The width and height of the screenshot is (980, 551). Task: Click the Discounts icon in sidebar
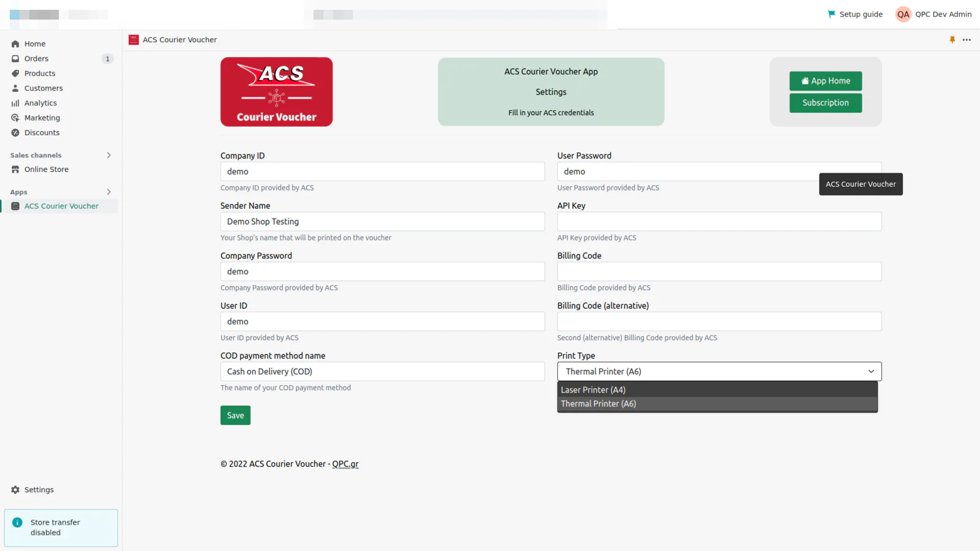[x=15, y=133]
